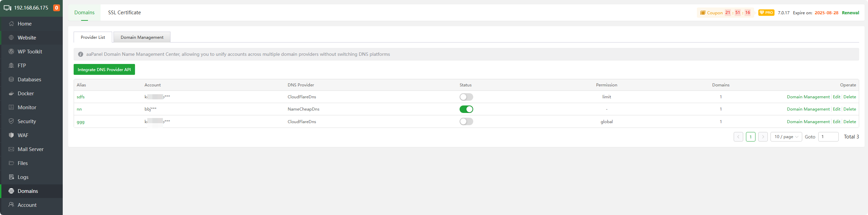Open the SSL Certificate tab

pos(124,13)
